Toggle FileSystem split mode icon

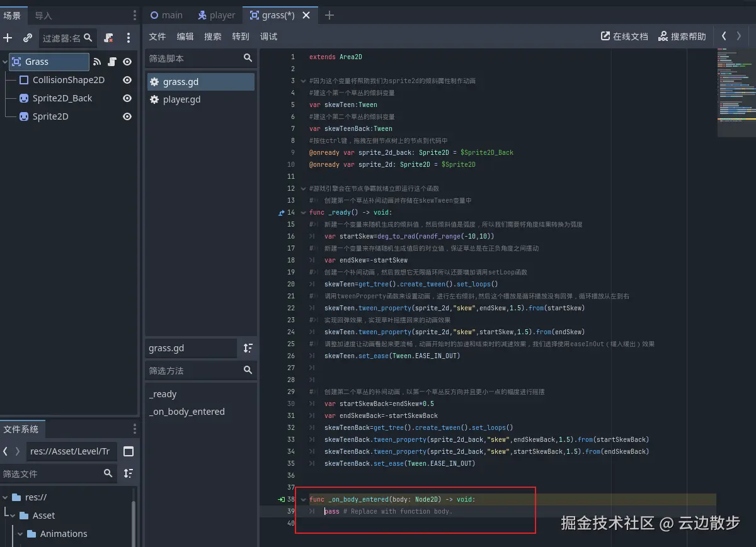click(x=129, y=451)
